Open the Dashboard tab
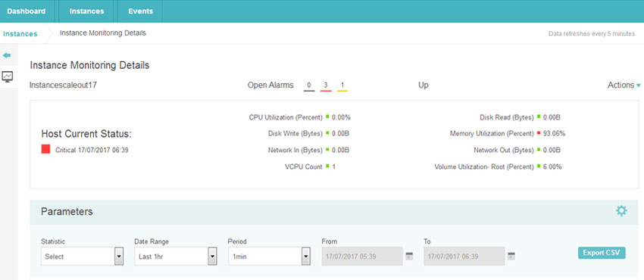 (27, 11)
